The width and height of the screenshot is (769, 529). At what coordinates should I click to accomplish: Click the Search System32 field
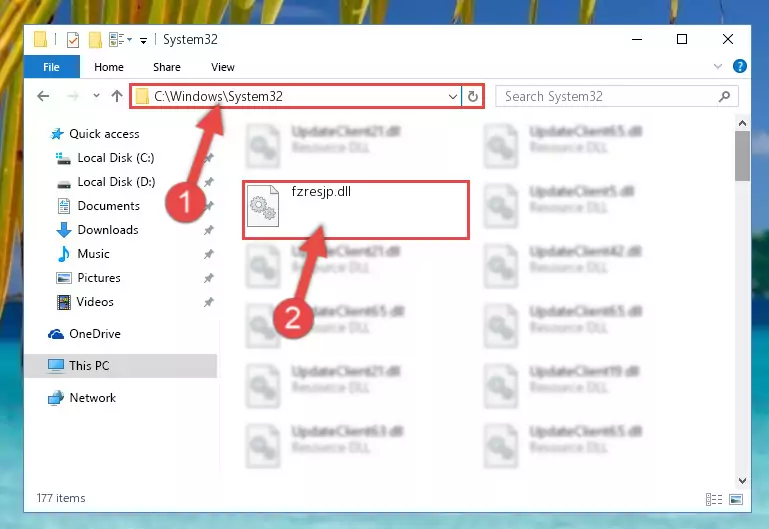(x=616, y=96)
